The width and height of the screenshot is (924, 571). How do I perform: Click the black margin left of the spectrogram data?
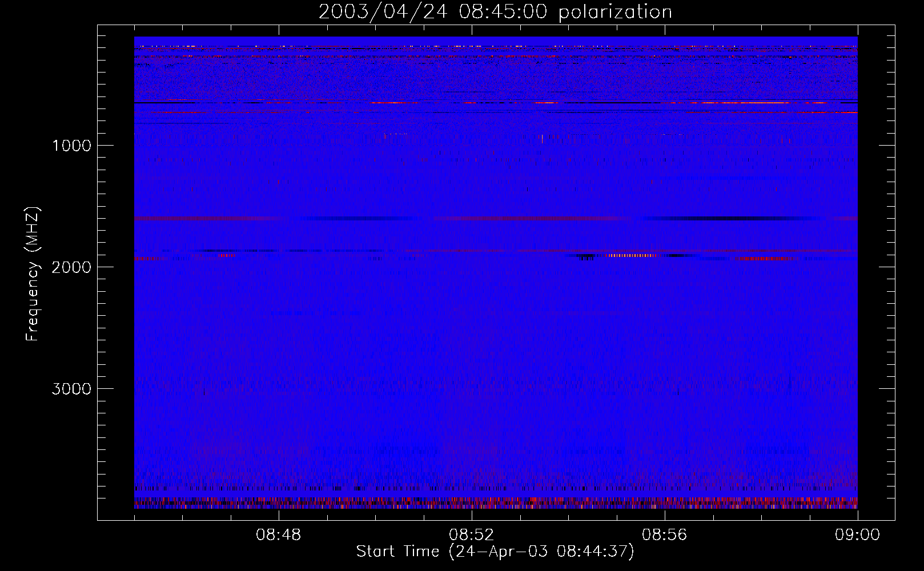click(x=115, y=274)
